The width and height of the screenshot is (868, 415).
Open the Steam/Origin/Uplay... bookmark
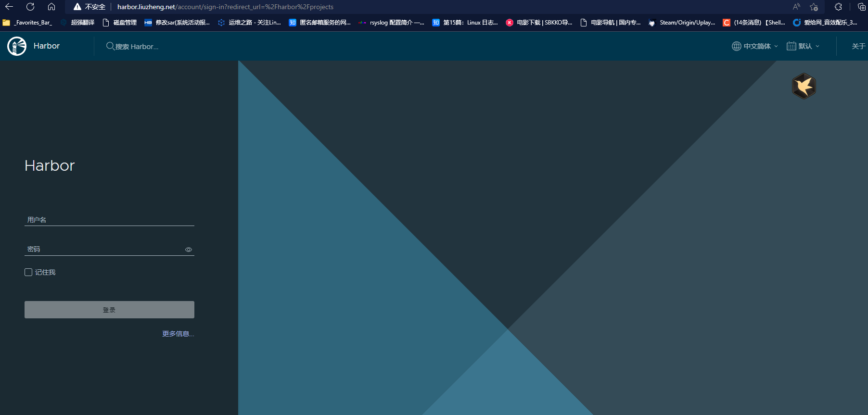[x=682, y=23]
